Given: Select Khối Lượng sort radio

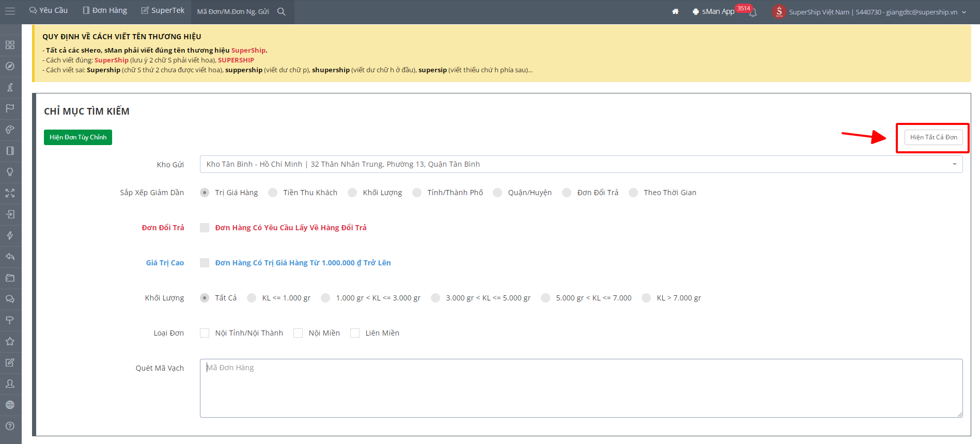Looking at the screenshot, I should point(352,193).
